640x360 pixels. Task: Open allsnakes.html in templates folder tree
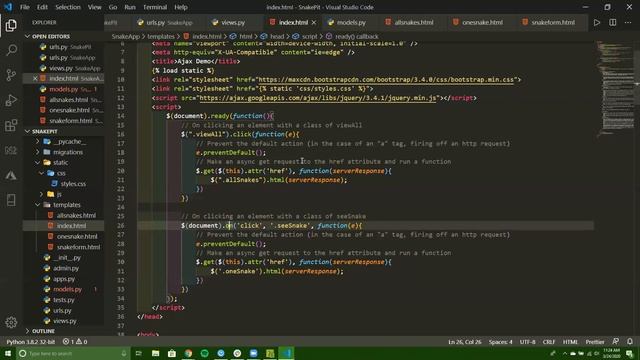pos(76,216)
